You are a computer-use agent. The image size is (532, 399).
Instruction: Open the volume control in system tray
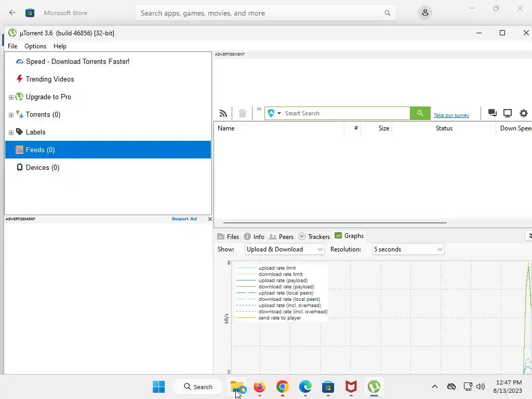(x=481, y=387)
